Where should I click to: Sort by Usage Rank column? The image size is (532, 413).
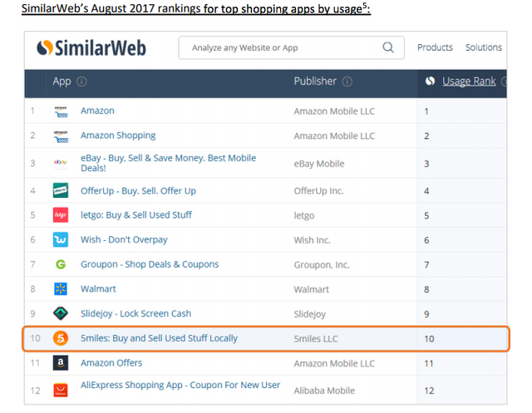(468, 81)
